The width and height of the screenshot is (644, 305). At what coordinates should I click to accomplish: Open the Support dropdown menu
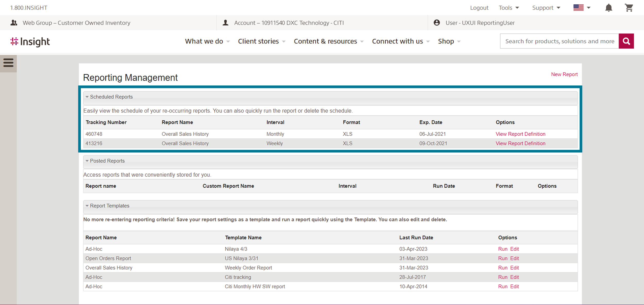click(546, 8)
